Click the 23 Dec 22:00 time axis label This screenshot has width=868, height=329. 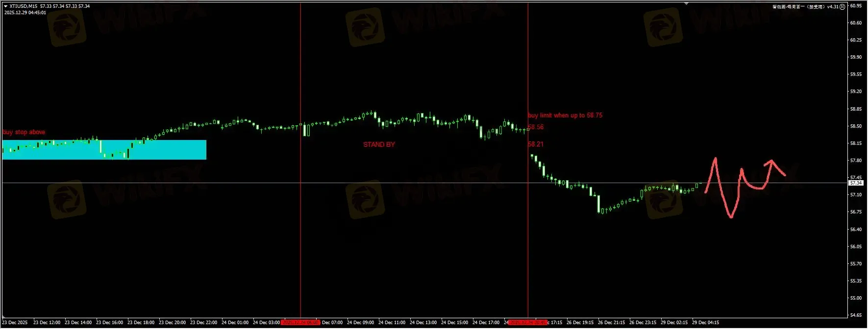tap(203, 323)
